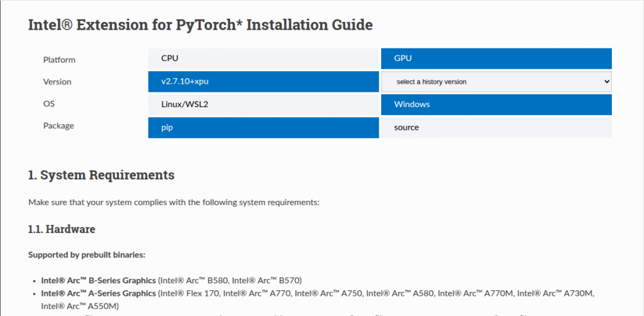
Task: Click the Version row label
Action: [x=57, y=82]
